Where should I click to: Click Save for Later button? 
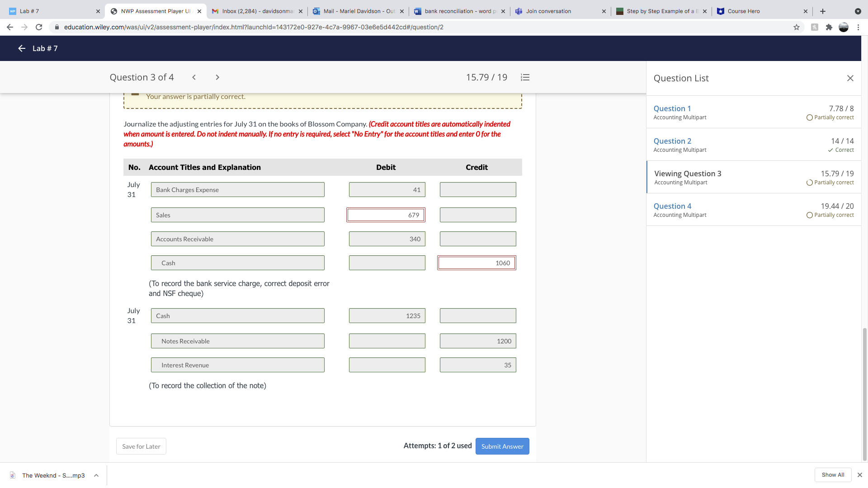tap(141, 446)
